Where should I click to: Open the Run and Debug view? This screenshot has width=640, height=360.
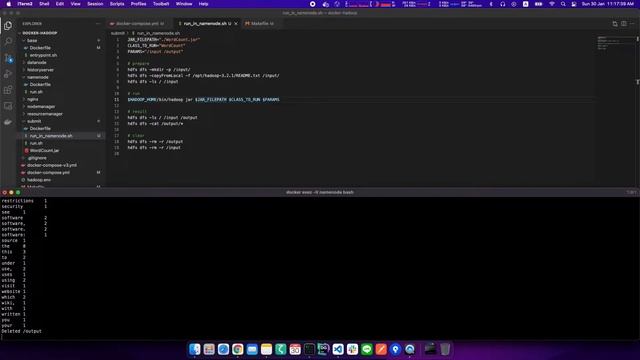tap(8, 74)
